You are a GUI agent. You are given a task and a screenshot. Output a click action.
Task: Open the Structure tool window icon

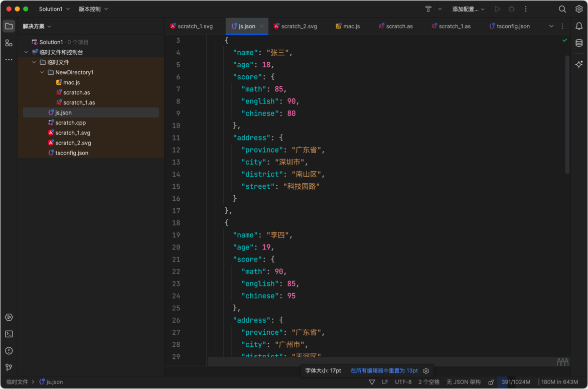(9, 43)
